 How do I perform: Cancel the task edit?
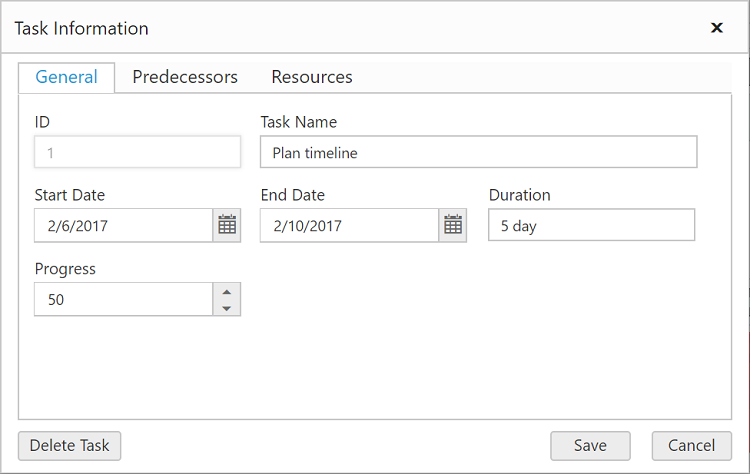[691, 446]
